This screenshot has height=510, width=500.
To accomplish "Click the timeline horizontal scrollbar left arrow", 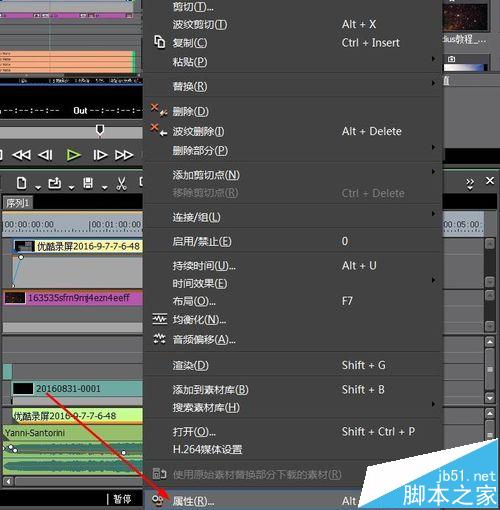I will (8, 481).
